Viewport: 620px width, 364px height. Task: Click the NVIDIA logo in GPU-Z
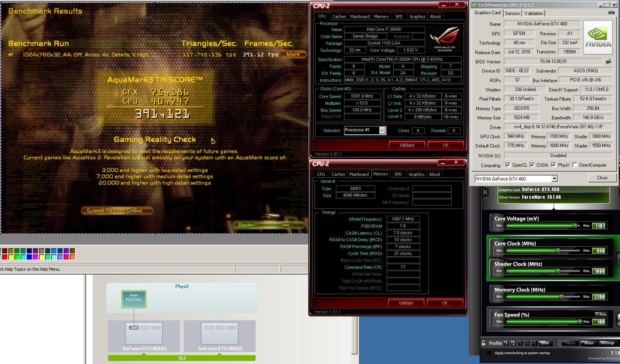point(598,38)
